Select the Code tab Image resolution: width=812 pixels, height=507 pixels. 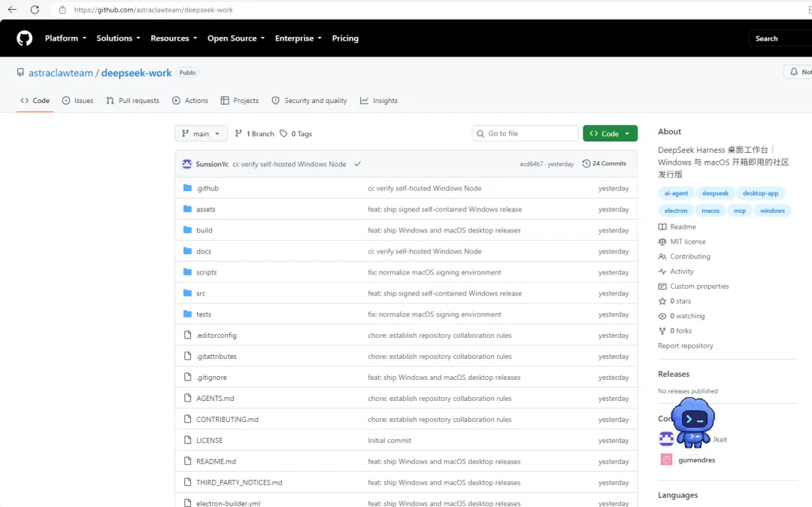[x=35, y=101]
